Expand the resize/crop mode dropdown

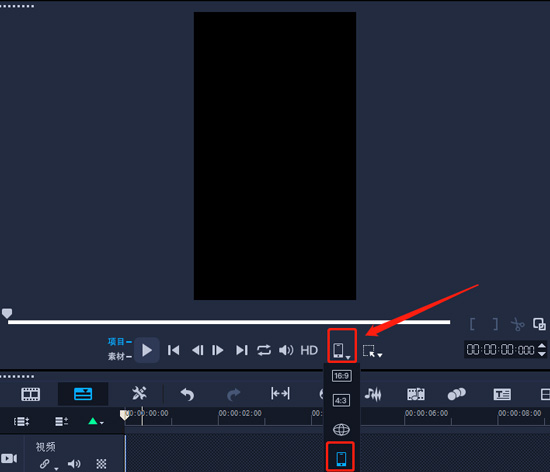click(372, 351)
